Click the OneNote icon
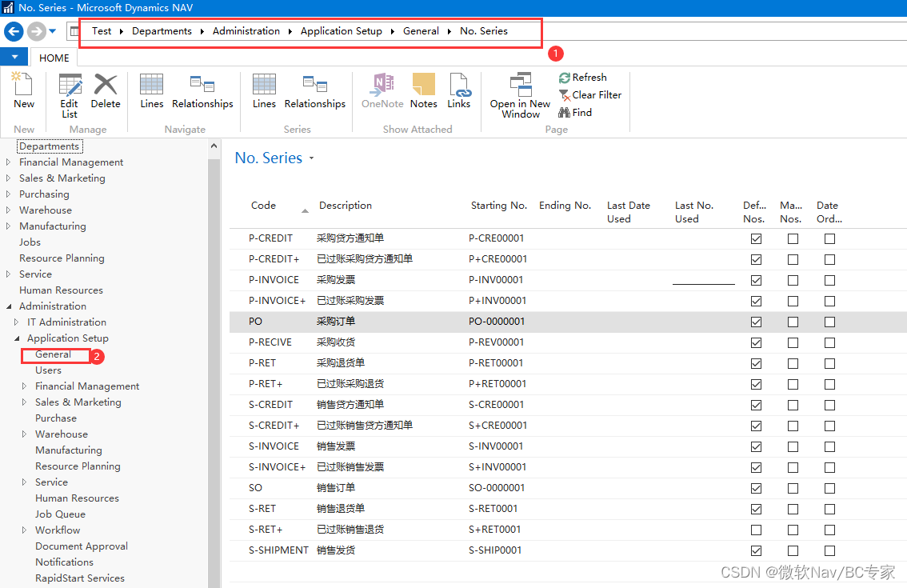 (382, 91)
